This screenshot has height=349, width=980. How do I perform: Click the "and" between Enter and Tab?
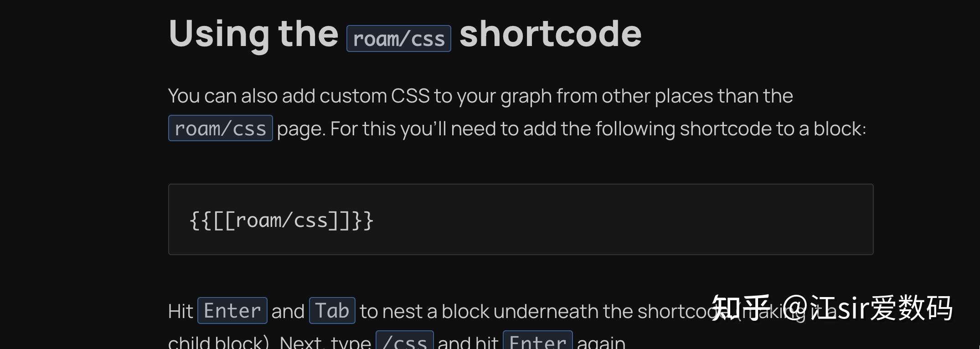[288, 312]
